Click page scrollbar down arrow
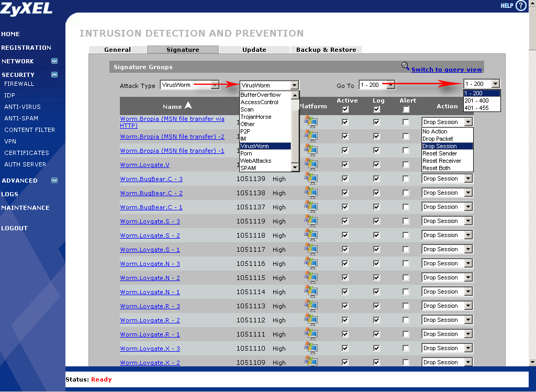This screenshot has height=392, width=536. 532,362
